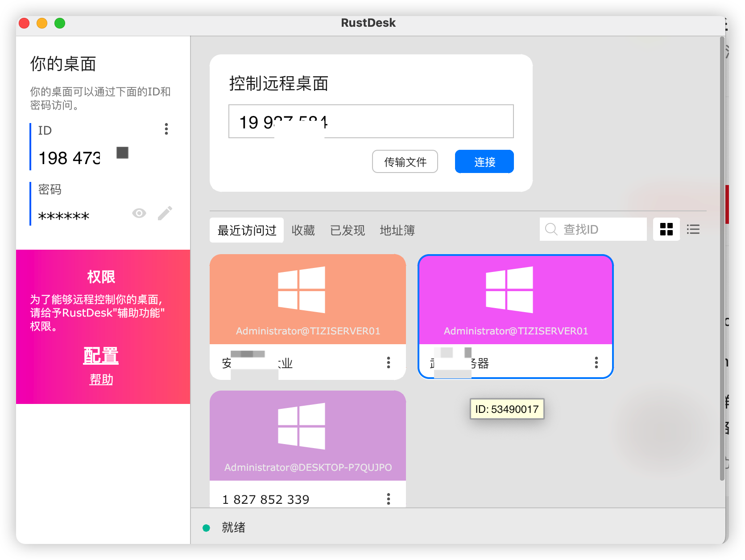This screenshot has width=745, height=560.
Task: Click the 传输文件 transfer file button
Action: click(x=405, y=162)
